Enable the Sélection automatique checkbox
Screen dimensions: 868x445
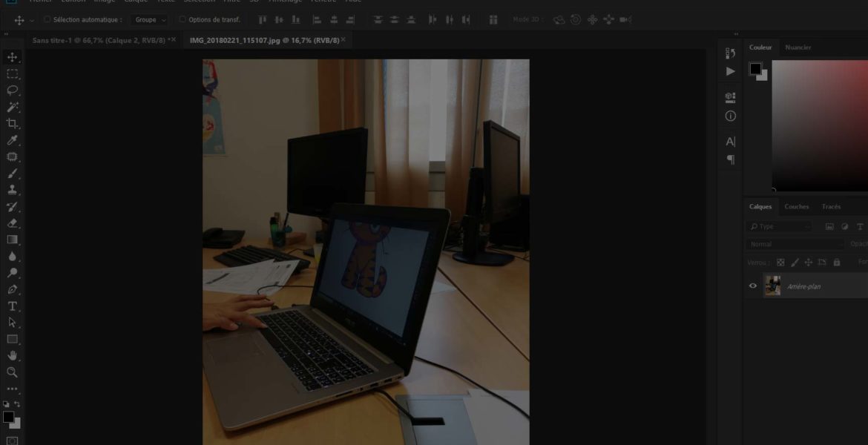pos(47,20)
